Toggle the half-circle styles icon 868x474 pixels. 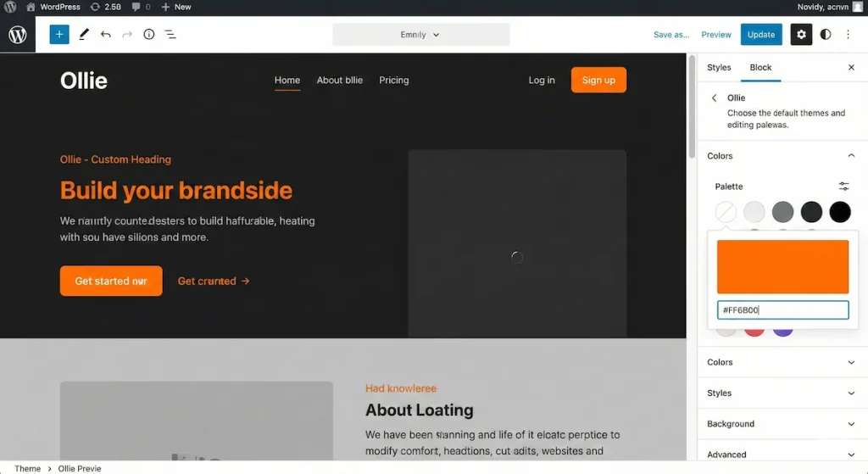click(826, 35)
